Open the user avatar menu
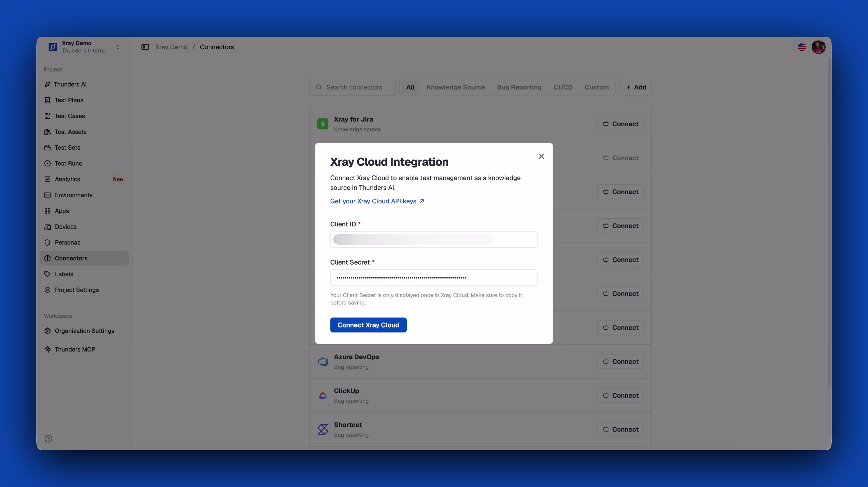This screenshot has width=868, height=487. coord(818,47)
